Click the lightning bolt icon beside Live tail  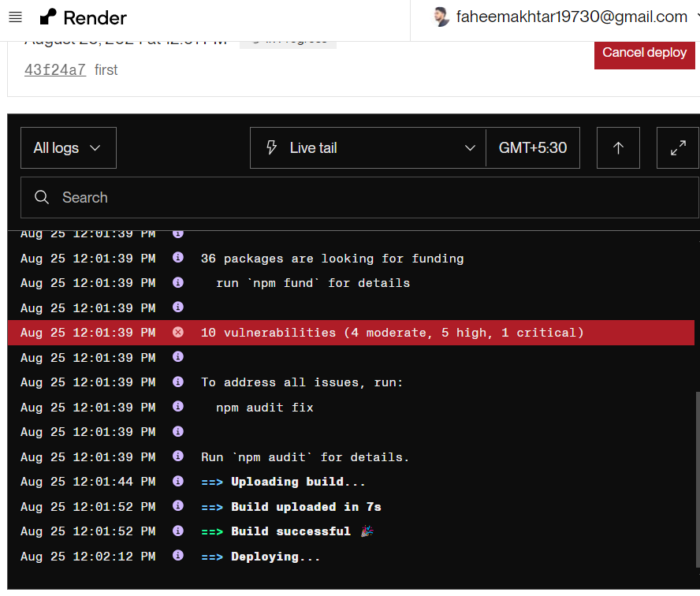click(x=270, y=147)
